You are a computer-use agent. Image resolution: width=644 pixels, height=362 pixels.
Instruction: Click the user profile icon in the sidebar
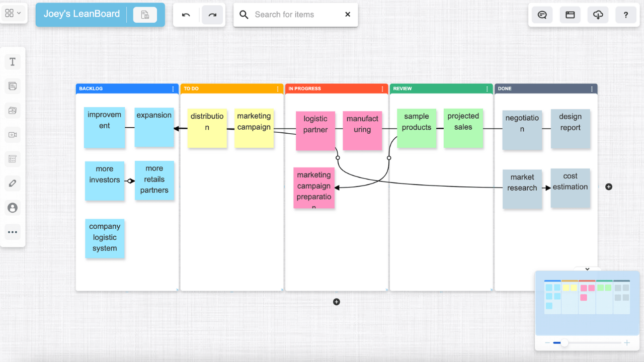click(x=12, y=207)
